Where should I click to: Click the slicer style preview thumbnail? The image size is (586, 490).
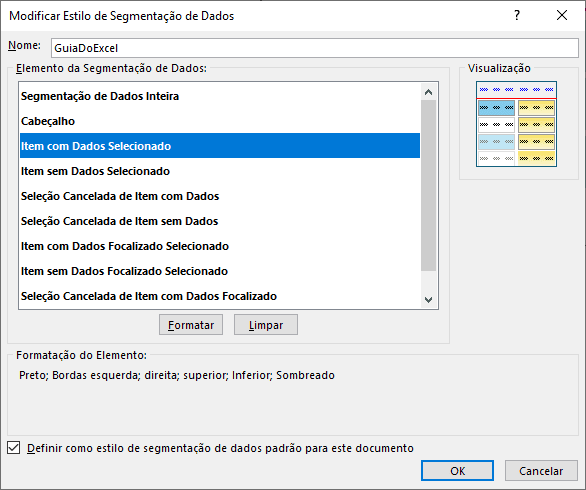click(x=516, y=124)
